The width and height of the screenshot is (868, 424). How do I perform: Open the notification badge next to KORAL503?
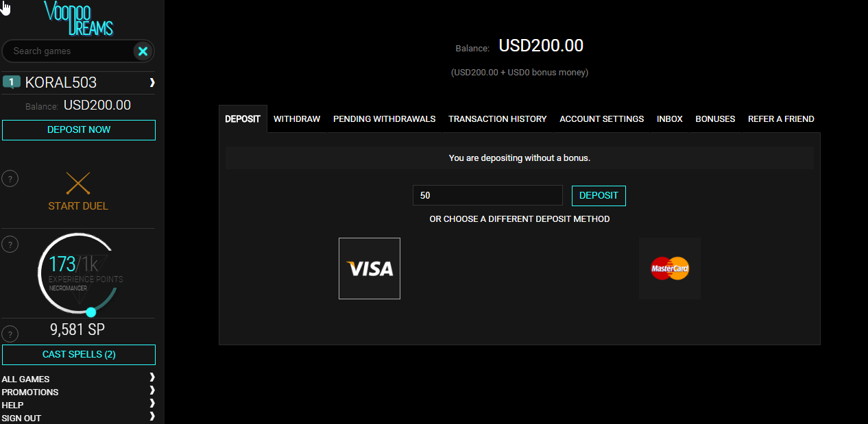(x=12, y=82)
